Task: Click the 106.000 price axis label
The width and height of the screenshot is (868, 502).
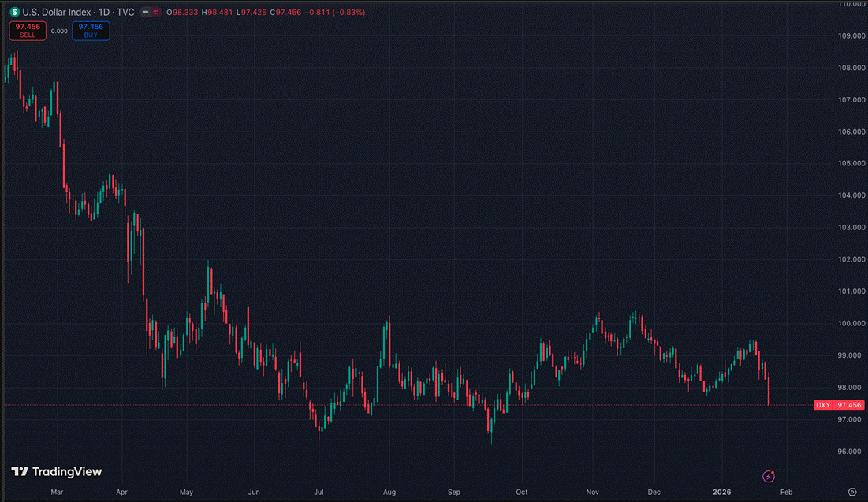Action: pos(851,132)
